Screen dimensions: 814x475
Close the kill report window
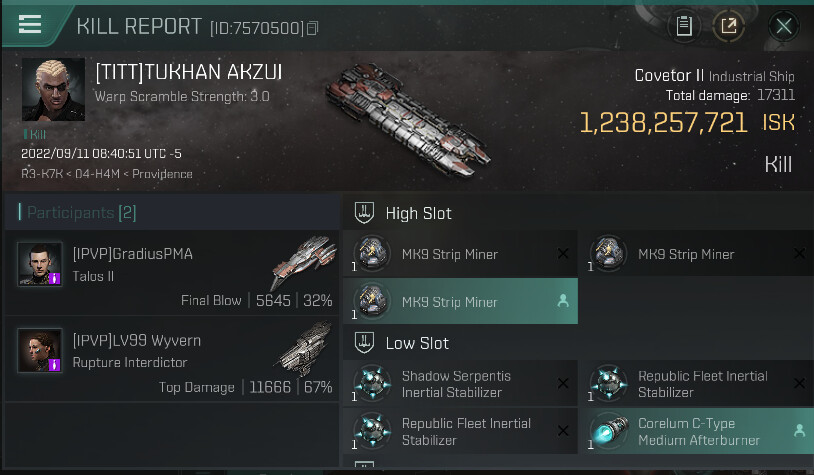click(784, 26)
